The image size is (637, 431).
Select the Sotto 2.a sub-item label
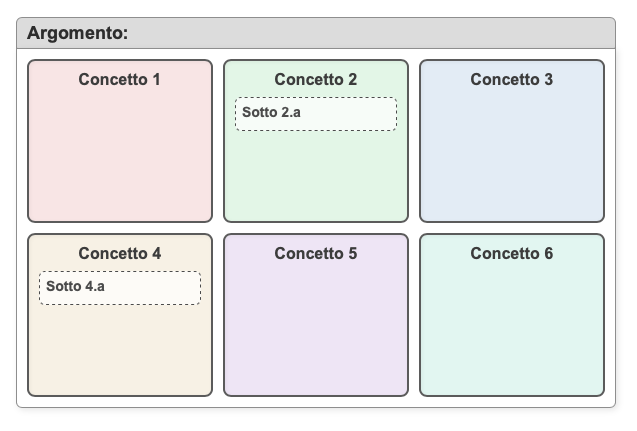(271, 112)
